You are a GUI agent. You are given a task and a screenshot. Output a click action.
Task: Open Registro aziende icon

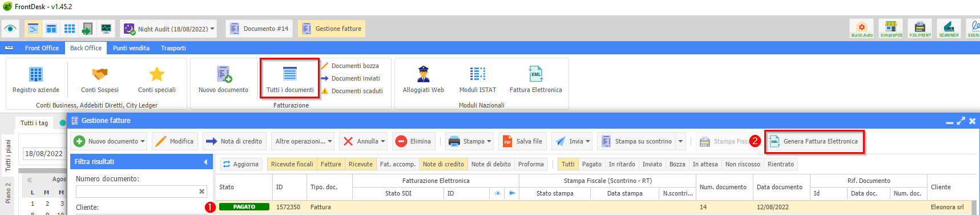tap(36, 74)
